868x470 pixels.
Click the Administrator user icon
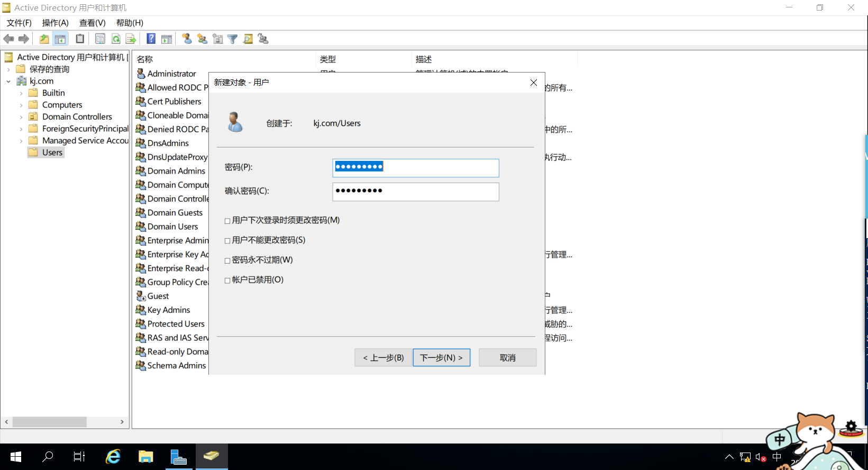click(x=141, y=73)
